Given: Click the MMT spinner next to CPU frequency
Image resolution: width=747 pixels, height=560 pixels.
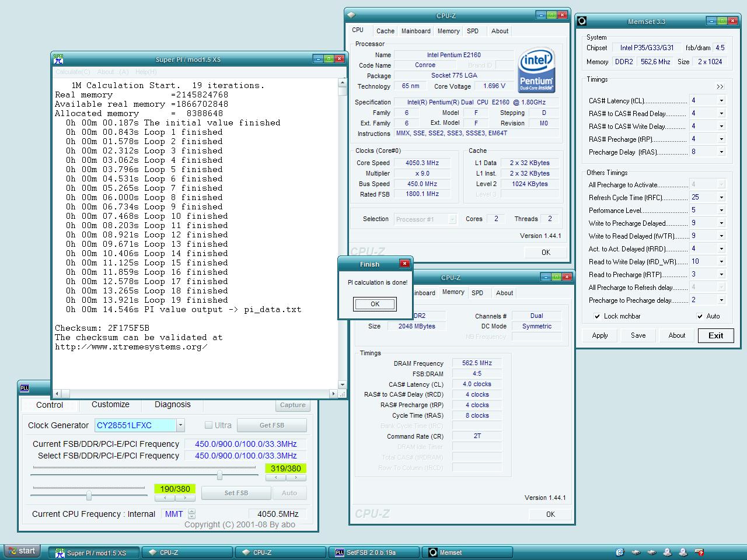Looking at the screenshot, I should 191,514.
